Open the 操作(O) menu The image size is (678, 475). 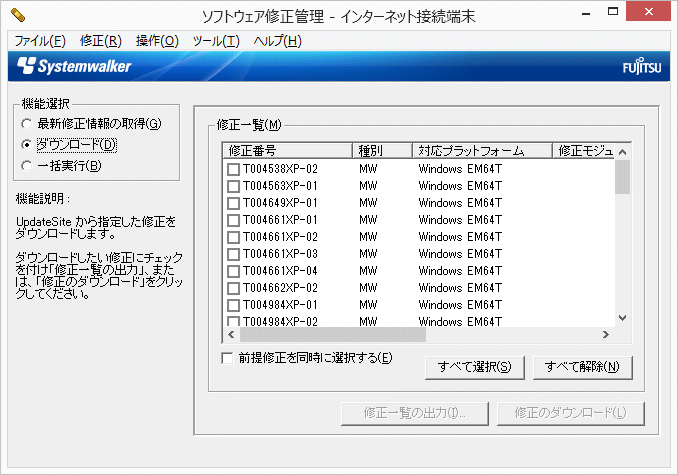pos(157,41)
